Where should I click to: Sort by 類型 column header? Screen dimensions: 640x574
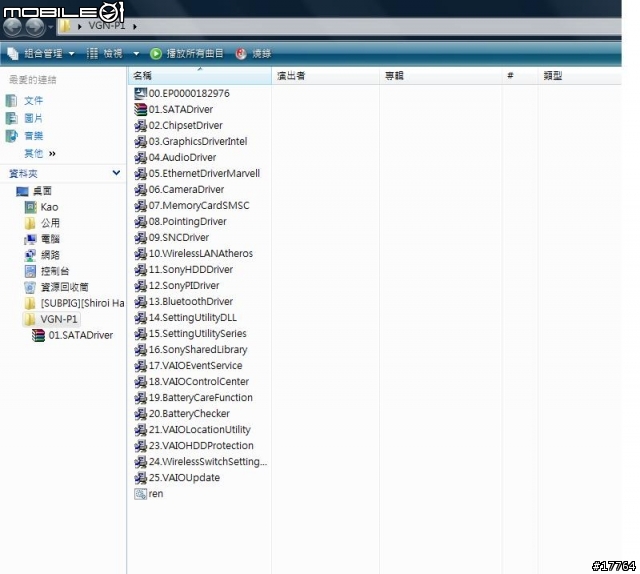click(580, 76)
